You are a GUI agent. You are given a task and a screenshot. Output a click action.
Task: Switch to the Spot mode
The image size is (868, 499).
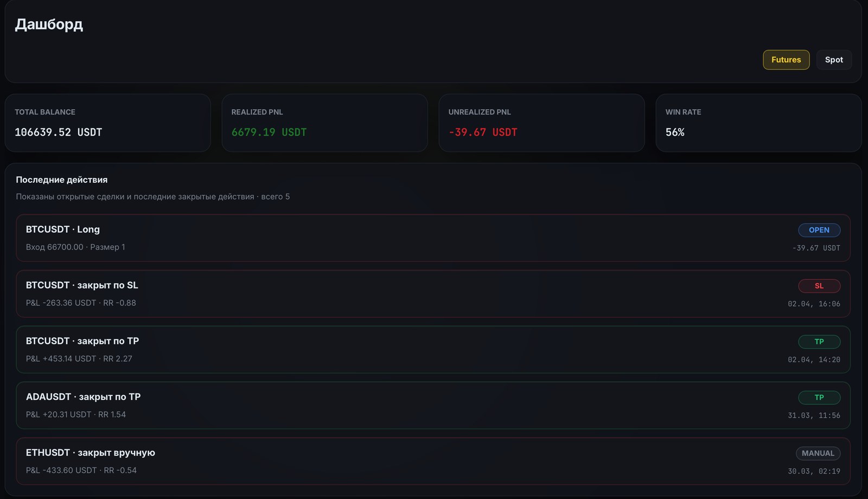tap(833, 60)
